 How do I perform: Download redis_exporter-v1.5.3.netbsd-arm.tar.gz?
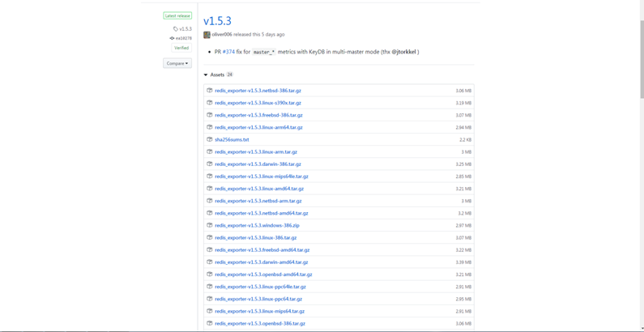258,201
